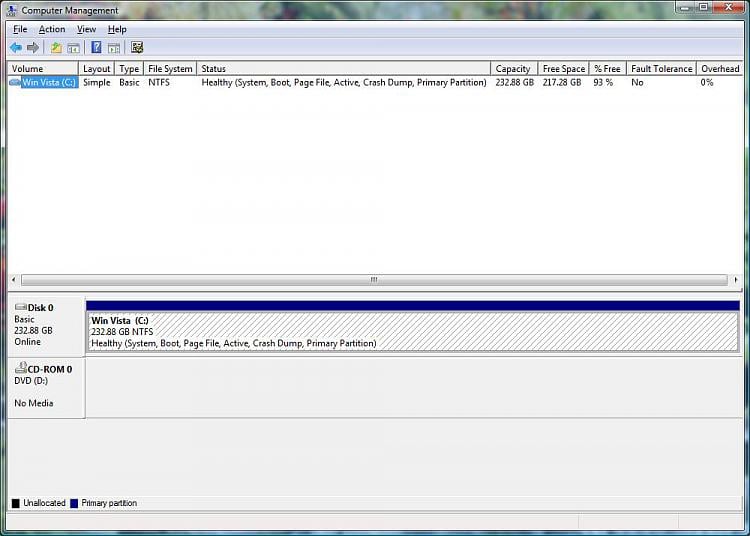Maximize the Computer Management window
The width and height of the screenshot is (750, 536).
pos(703,7)
